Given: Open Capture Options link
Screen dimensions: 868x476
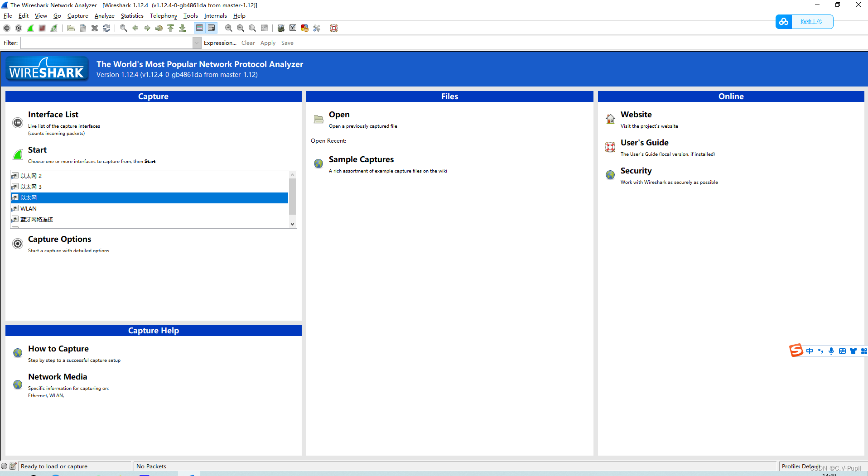Looking at the screenshot, I should [59, 239].
